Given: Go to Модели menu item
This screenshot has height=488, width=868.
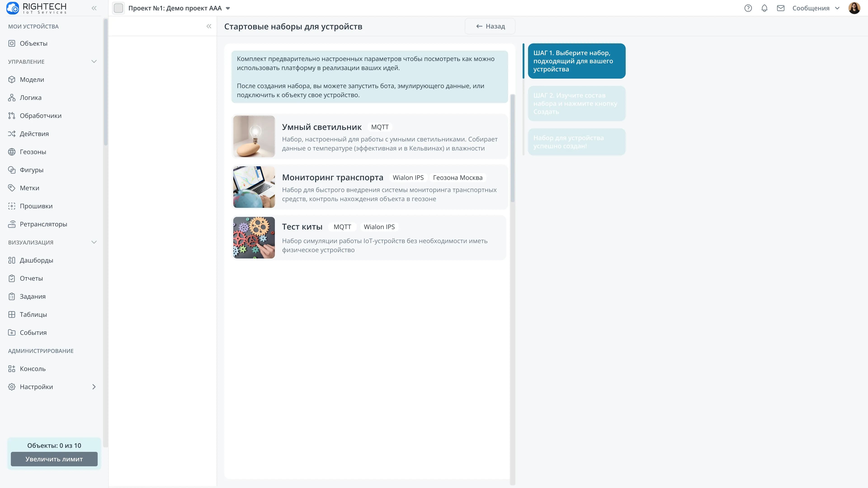Looking at the screenshot, I should 32,80.
